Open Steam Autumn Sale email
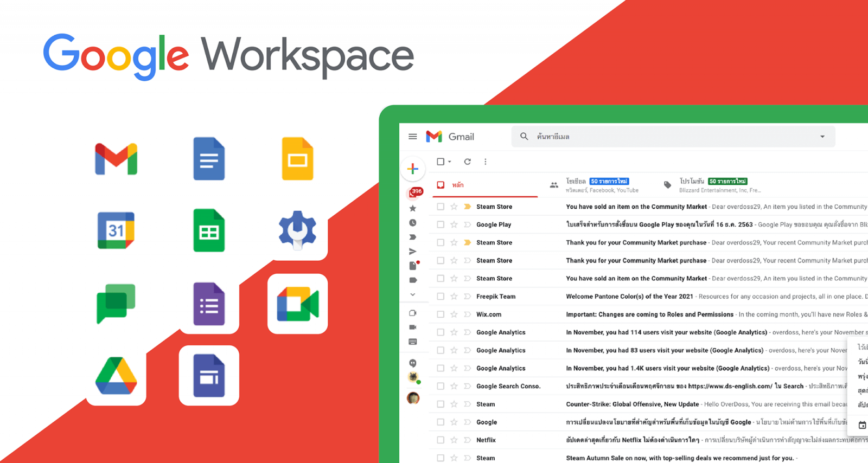The image size is (868, 463). [648, 458]
